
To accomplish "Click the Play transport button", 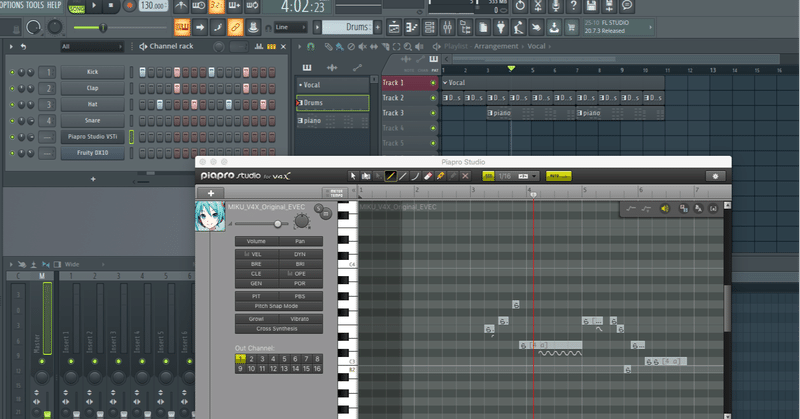I will click(x=94, y=6).
